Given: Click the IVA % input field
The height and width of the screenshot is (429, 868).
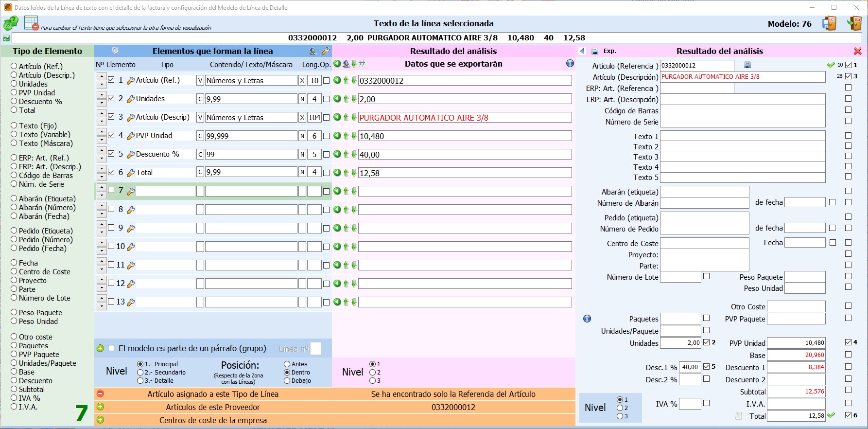Looking at the screenshot, I should [x=690, y=404].
